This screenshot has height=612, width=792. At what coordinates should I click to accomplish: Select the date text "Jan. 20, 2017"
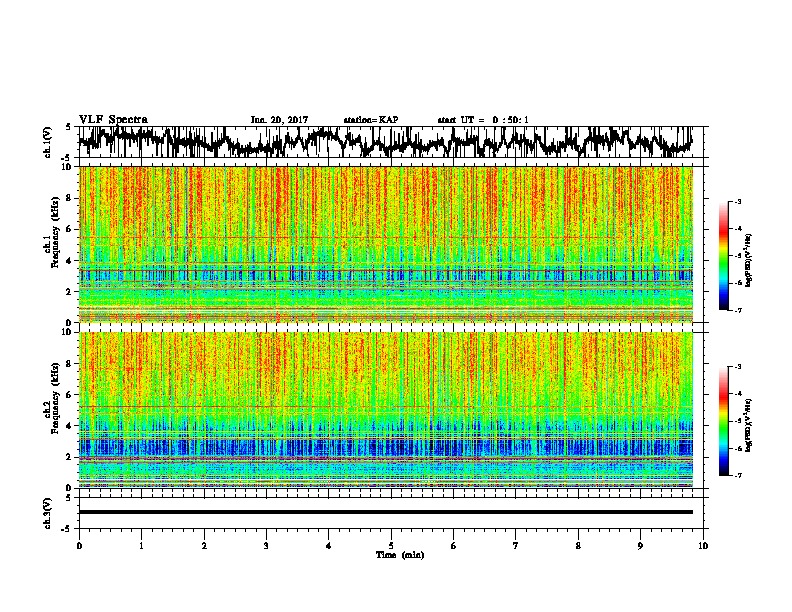[279, 120]
